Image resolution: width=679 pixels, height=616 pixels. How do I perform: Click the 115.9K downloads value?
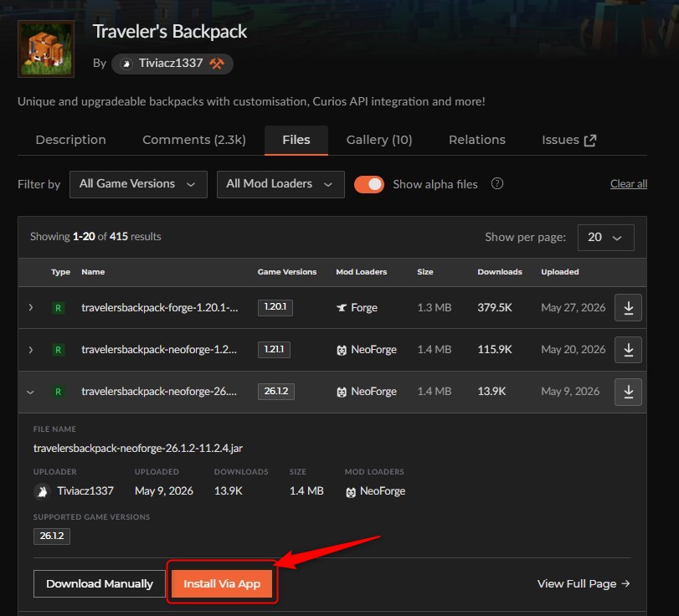(x=495, y=349)
